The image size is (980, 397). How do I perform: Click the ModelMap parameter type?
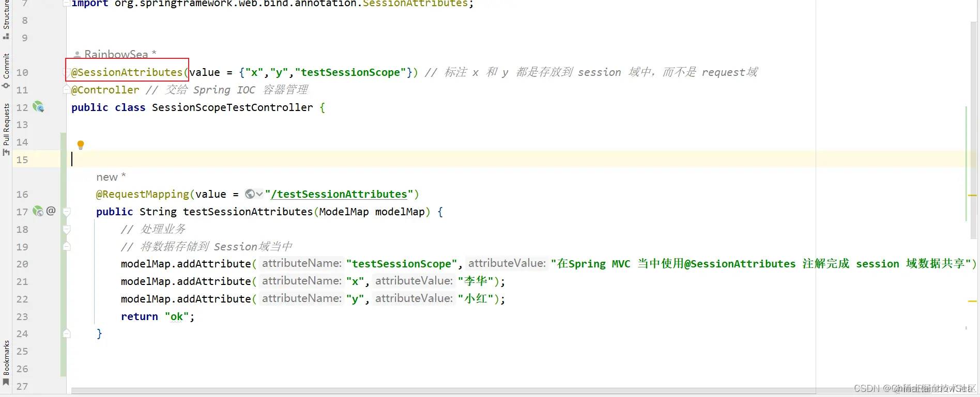click(344, 212)
